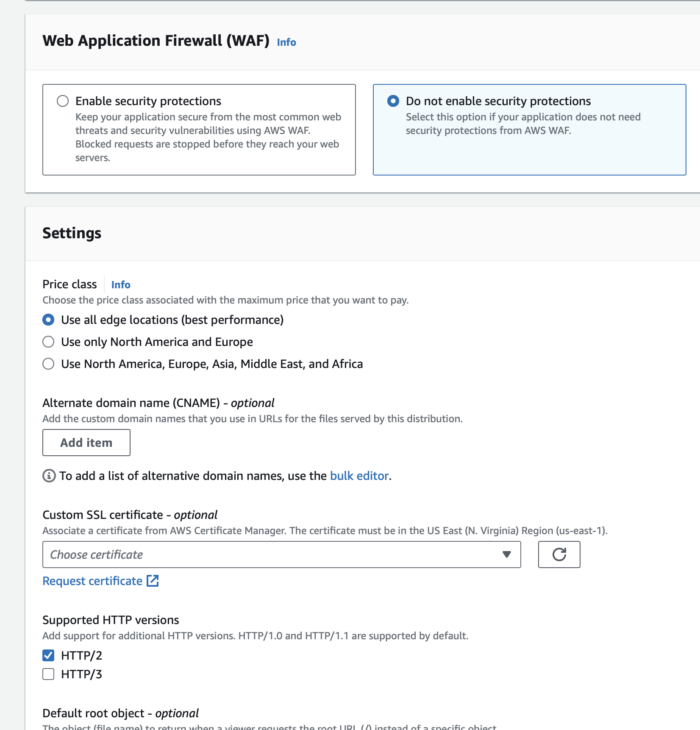Click the Settings section heading

[x=72, y=233]
